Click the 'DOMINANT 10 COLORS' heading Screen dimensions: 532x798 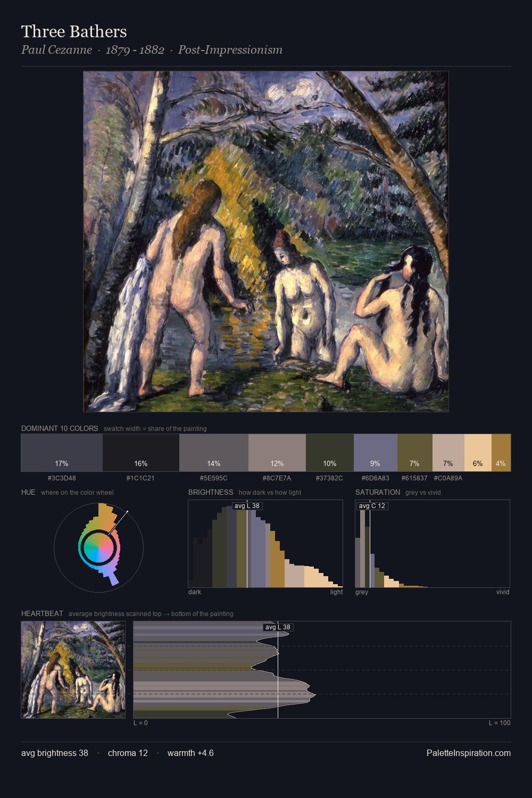60,428
